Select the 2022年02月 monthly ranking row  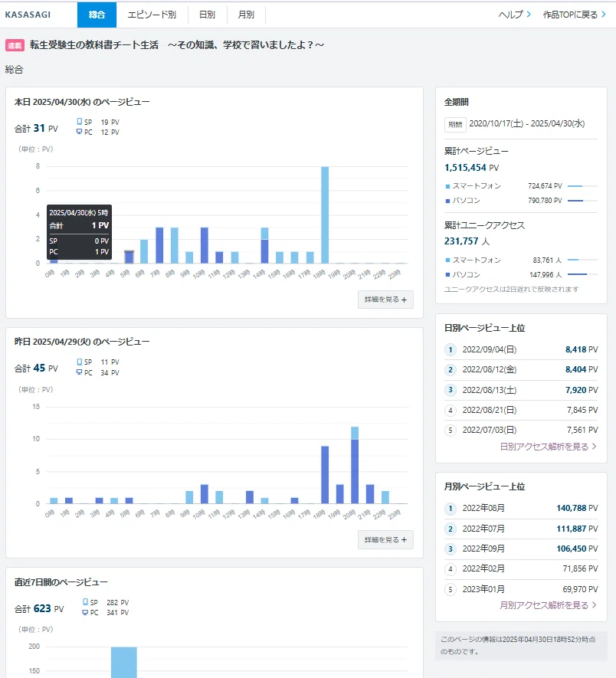coord(521,569)
